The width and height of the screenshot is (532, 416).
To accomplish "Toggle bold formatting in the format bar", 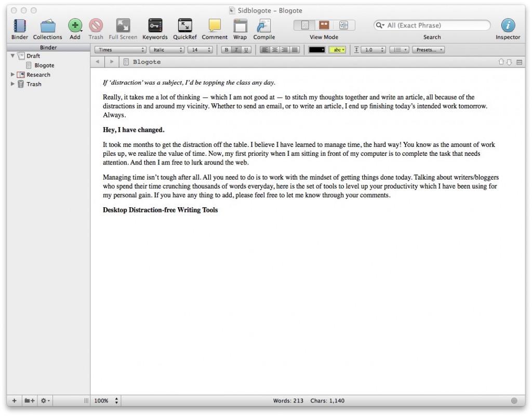I will pos(225,49).
